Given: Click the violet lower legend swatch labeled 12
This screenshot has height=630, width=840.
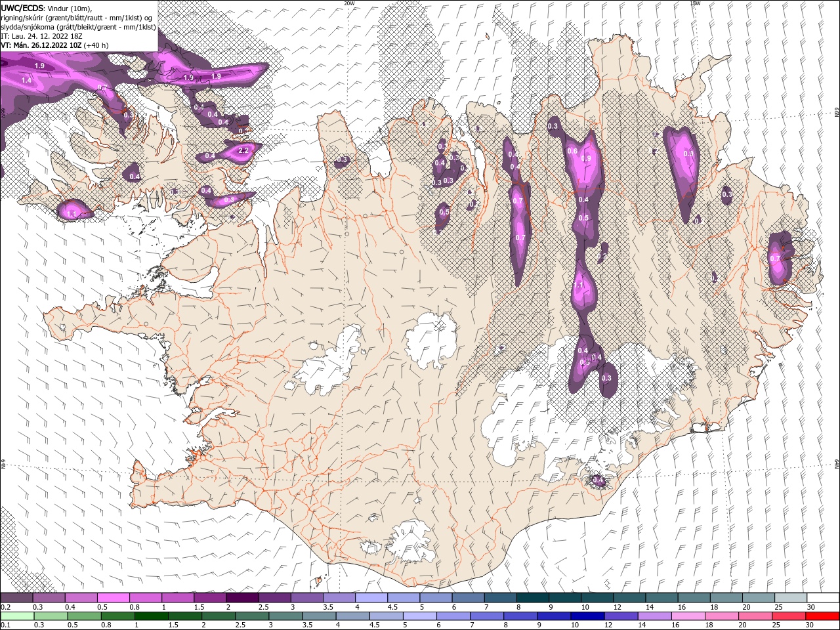Looking at the screenshot, I should click(621, 616).
